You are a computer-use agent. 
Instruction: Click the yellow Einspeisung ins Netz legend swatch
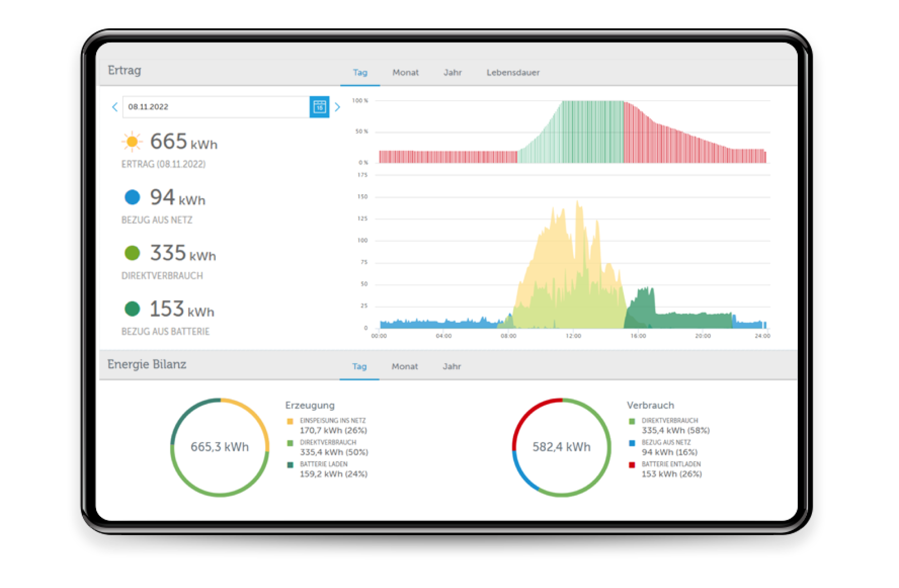(x=290, y=422)
